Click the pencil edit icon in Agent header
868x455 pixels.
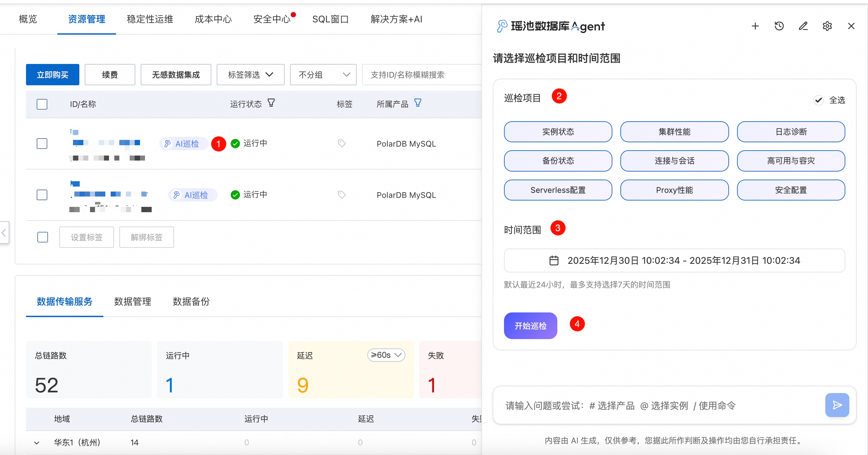803,26
